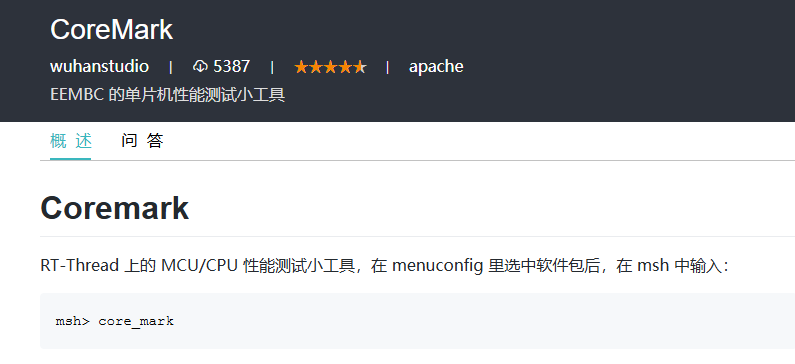Screen dimensions: 795x364
Task: Click the 5387 download count
Action: click(232, 66)
